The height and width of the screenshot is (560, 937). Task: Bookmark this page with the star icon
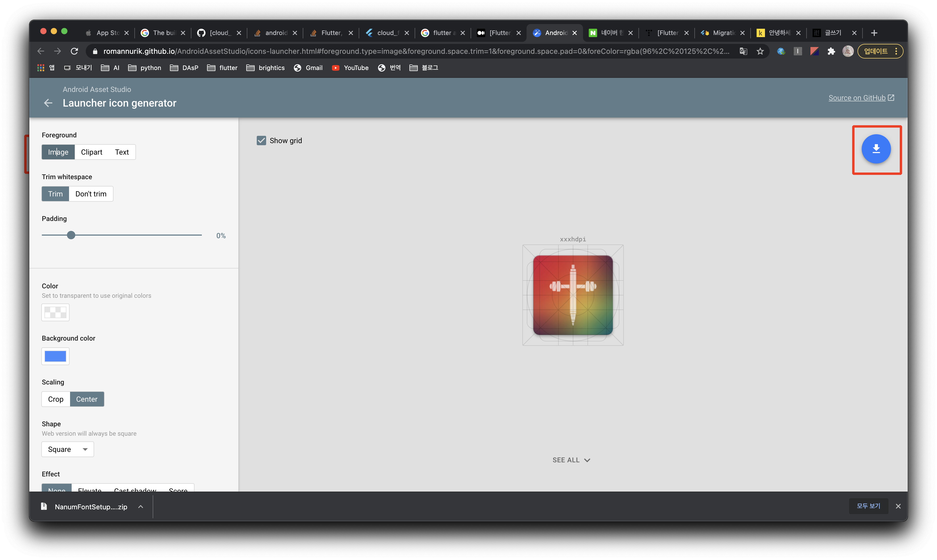click(760, 51)
